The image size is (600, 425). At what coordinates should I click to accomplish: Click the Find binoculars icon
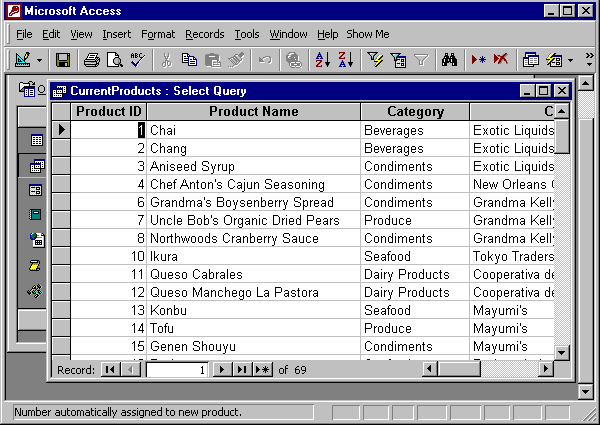449,60
